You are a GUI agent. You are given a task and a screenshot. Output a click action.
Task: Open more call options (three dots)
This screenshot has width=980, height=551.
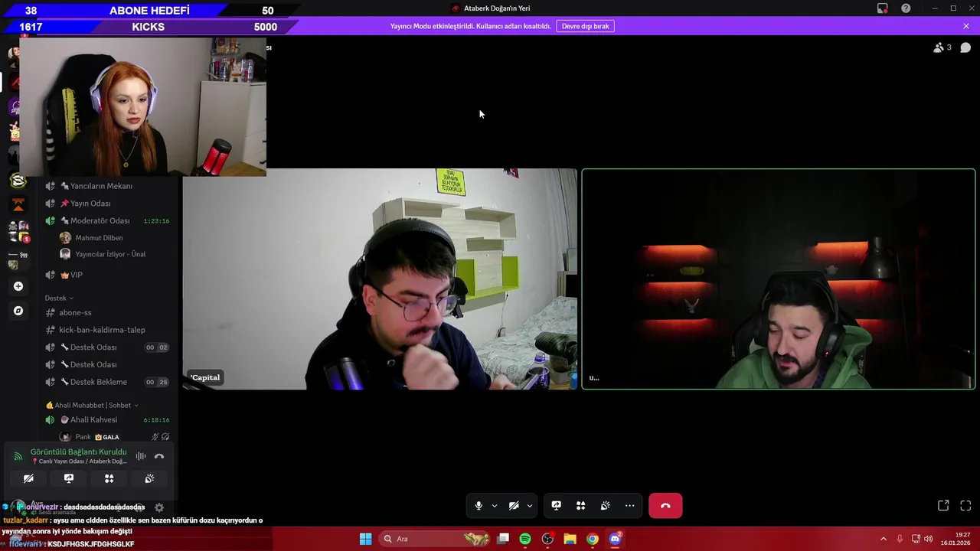click(x=630, y=506)
